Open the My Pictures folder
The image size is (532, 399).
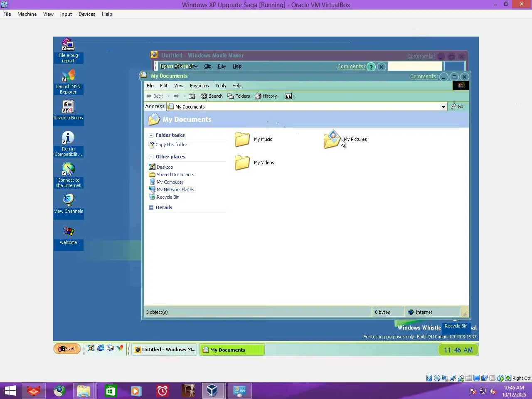[x=345, y=139]
